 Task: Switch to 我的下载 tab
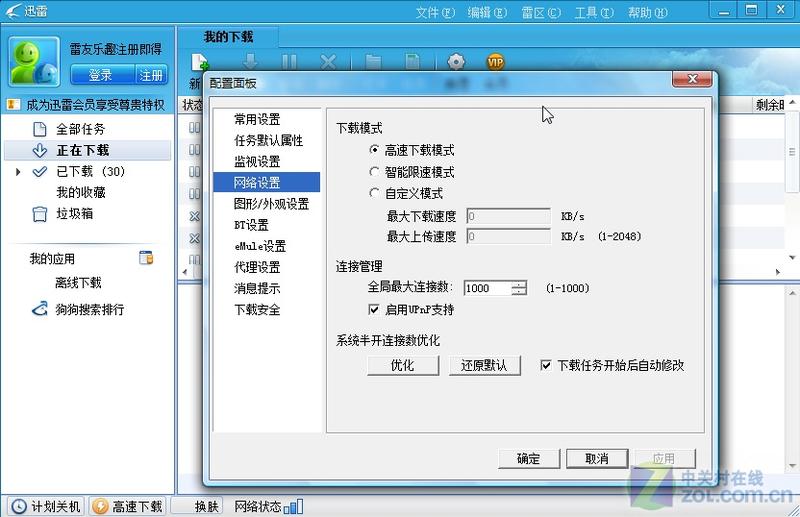[228, 37]
